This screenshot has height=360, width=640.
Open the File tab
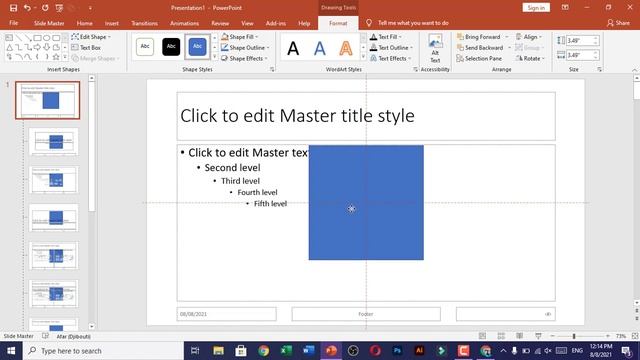point(13,23)
